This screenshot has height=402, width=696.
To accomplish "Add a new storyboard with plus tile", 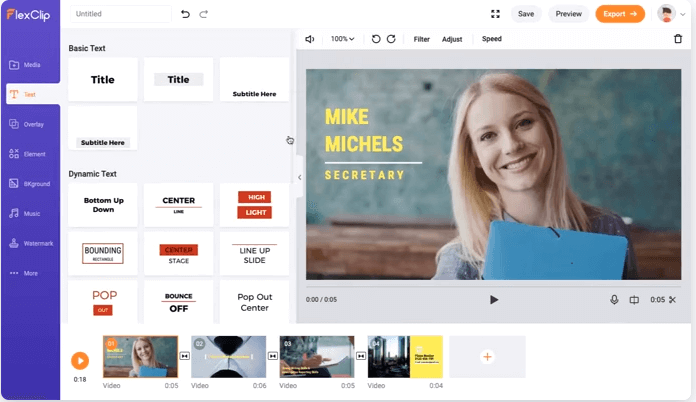I will (x=487, y=356).
